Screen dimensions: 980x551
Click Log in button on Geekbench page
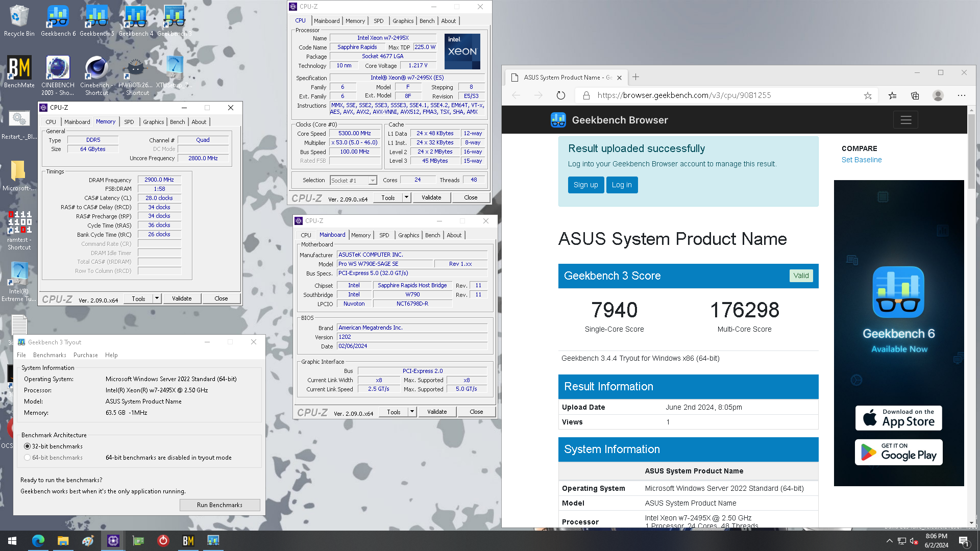[x=622, y=185]
